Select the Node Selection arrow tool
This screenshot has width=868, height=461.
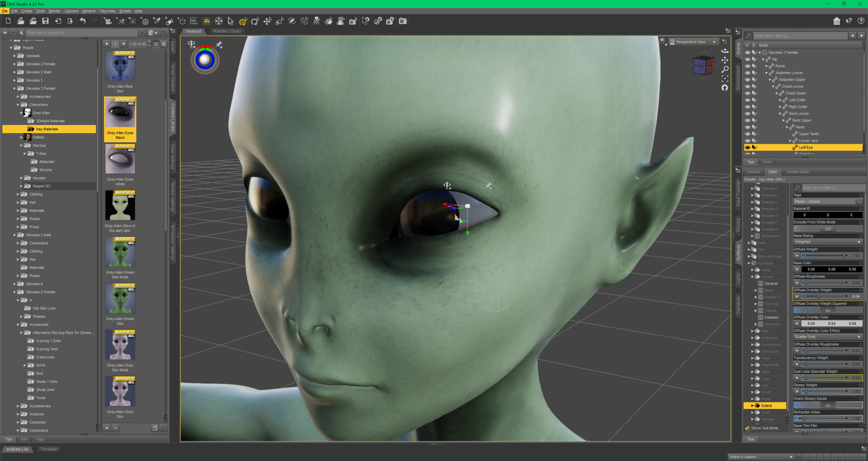coord(231,21)
